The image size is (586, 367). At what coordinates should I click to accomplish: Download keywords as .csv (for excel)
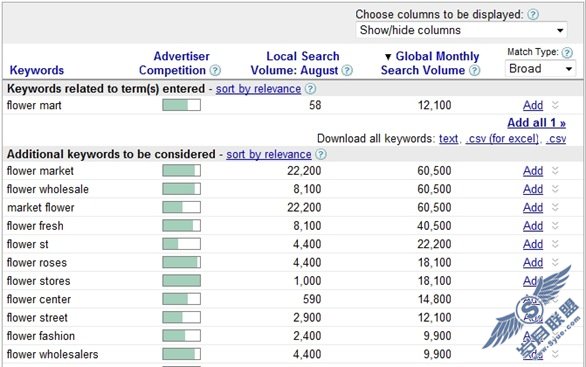click(502, 139)
